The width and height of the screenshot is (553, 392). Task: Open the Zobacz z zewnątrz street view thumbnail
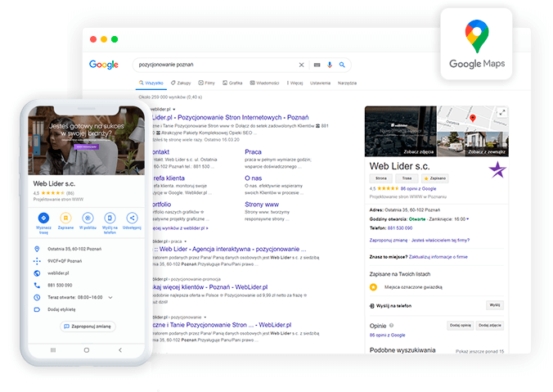pyautogui.click(x=473, y=144)
